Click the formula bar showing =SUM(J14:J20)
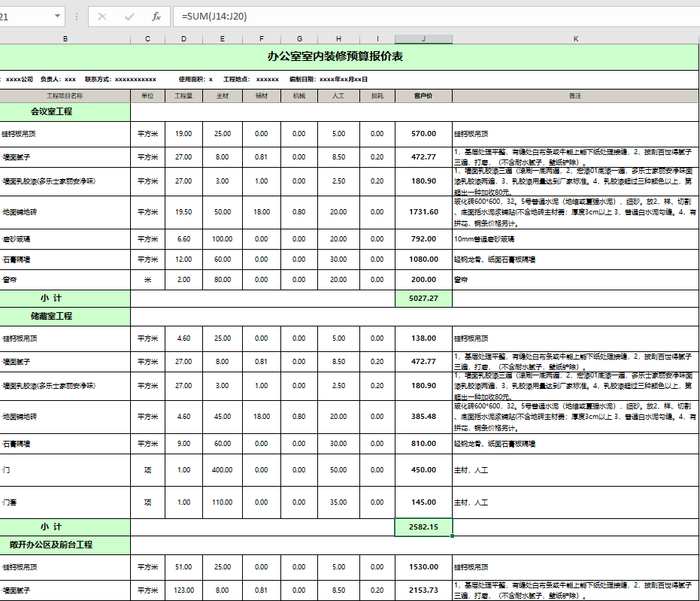The height and width of the screenshot is (601, 700). (x=436, y=17)
